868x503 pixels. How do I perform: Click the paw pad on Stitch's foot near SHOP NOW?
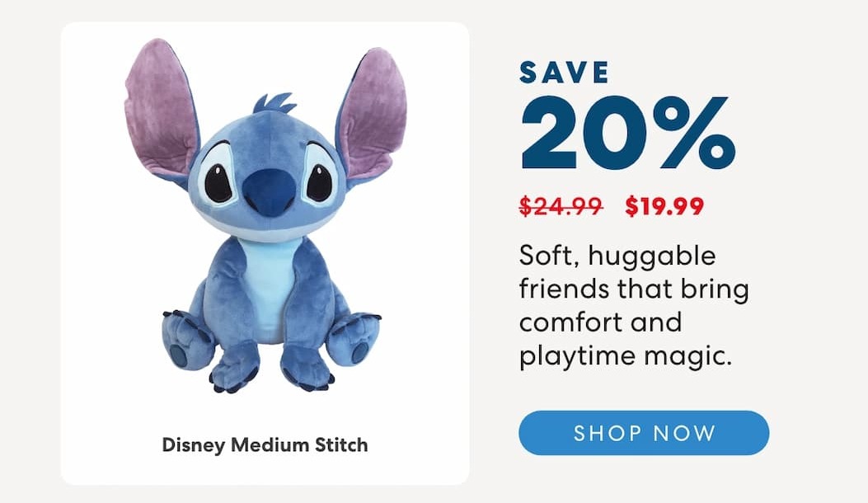pyautogui.click(x=360, y=350)
